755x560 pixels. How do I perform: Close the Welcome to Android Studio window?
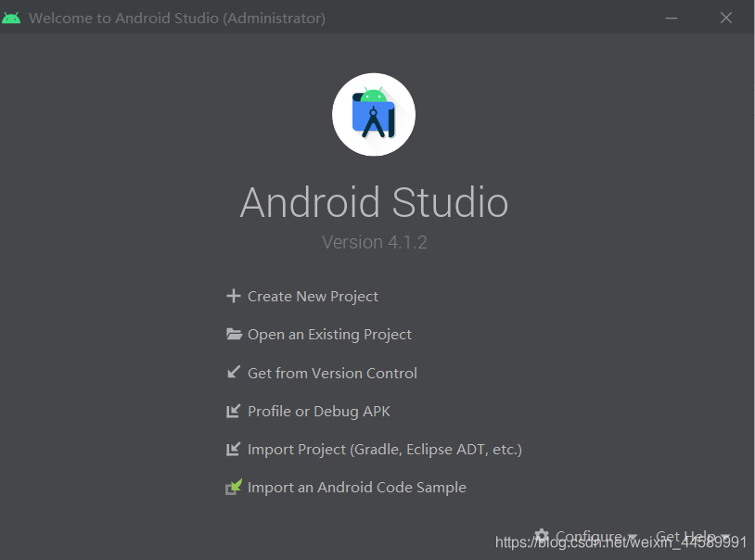coord(726,18)
